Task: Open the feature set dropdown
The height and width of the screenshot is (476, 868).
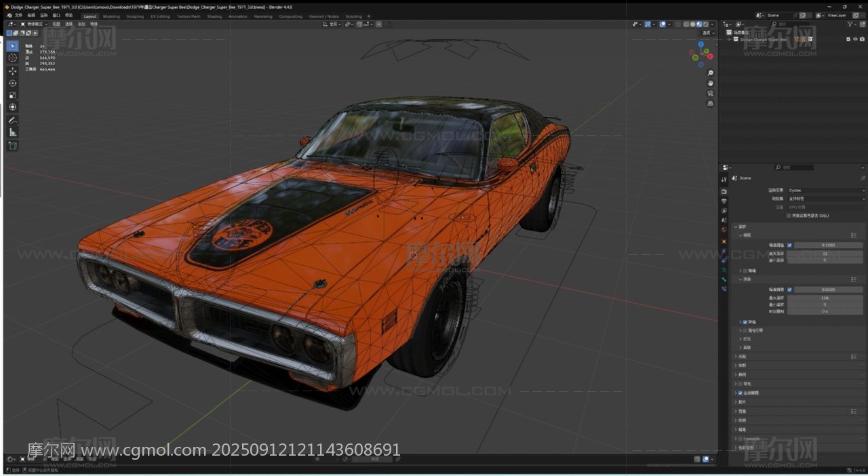Action: [x=826, y=199]
